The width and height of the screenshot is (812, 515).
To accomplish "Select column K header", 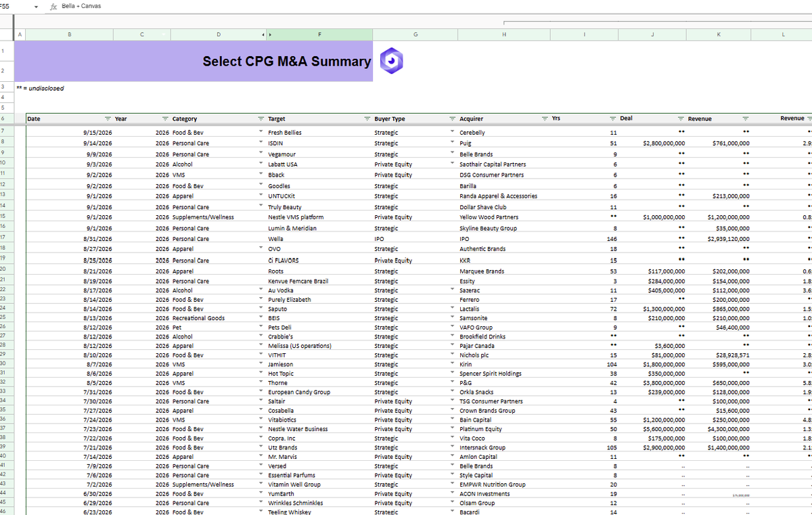I will pyautogui.click(x=719, y=35).
